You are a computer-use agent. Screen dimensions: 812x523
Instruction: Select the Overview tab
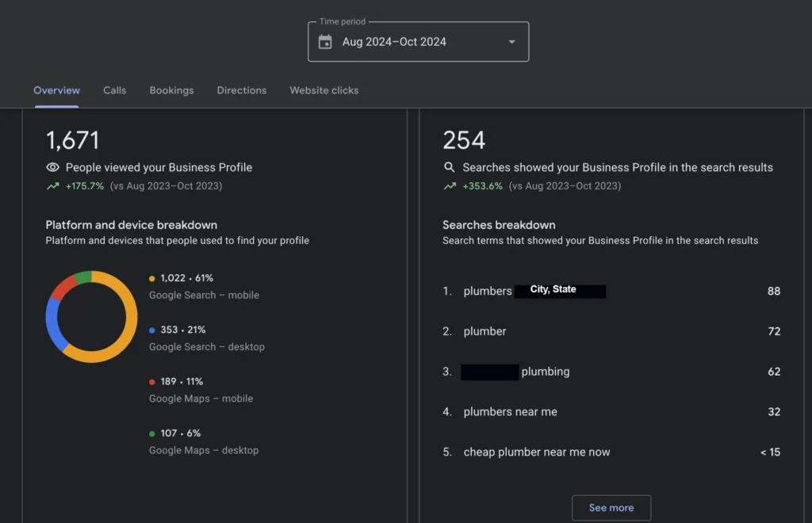(x=57, y=90)
